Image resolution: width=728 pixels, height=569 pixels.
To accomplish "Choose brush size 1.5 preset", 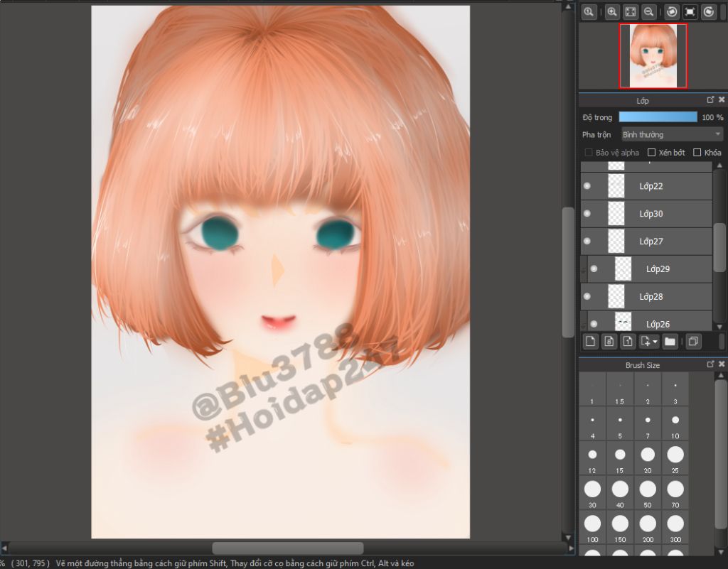I will [620, 389].
